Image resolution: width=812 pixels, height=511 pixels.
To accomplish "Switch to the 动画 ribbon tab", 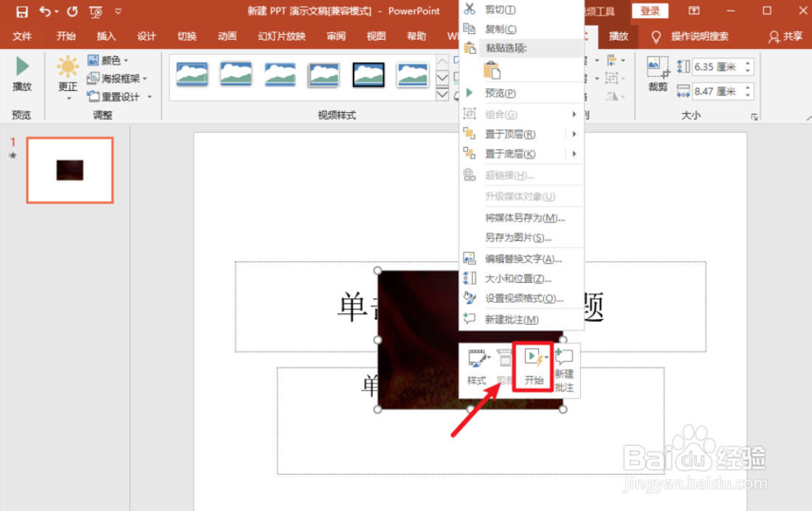I will click(227, 36).
